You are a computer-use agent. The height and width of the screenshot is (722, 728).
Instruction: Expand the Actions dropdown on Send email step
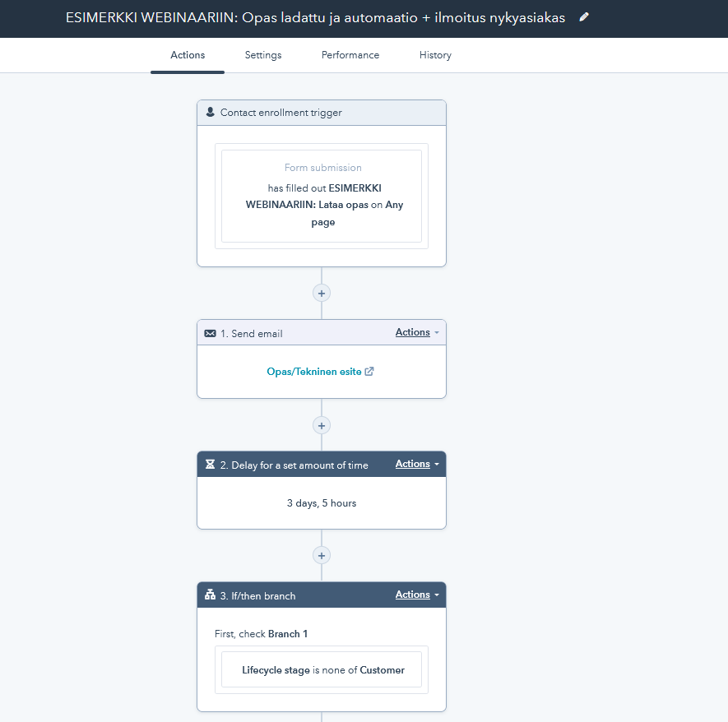(x=417, y=332)
